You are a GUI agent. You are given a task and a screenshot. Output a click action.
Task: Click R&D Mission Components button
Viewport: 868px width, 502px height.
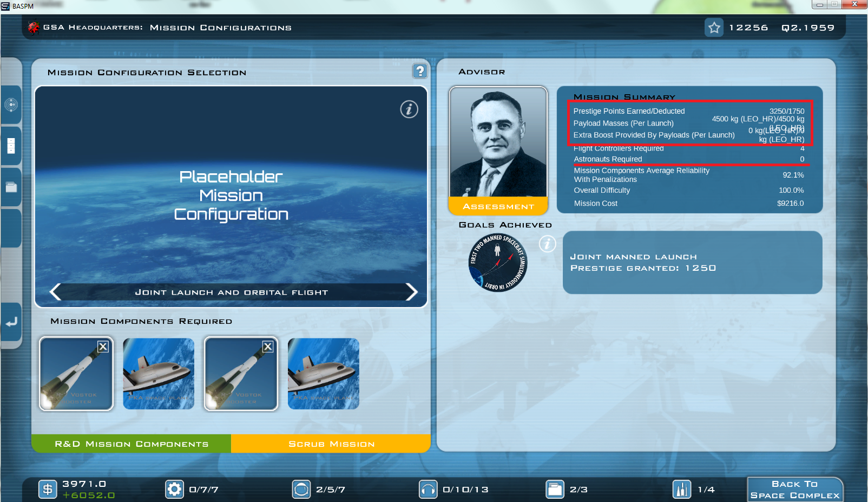pyautogui.click(x=131, y=444)
